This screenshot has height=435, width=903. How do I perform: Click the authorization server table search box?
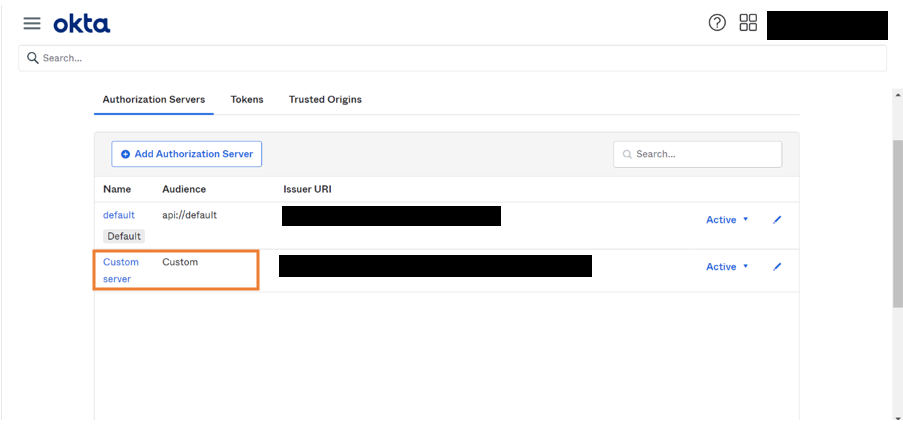[698, 154]
